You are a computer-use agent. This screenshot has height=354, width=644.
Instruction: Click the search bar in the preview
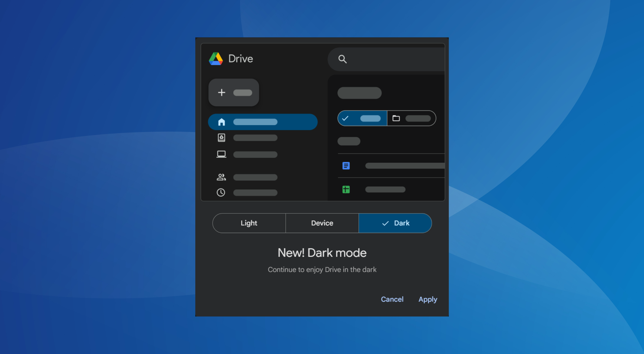pyautogui.click(x=386, y=59)
